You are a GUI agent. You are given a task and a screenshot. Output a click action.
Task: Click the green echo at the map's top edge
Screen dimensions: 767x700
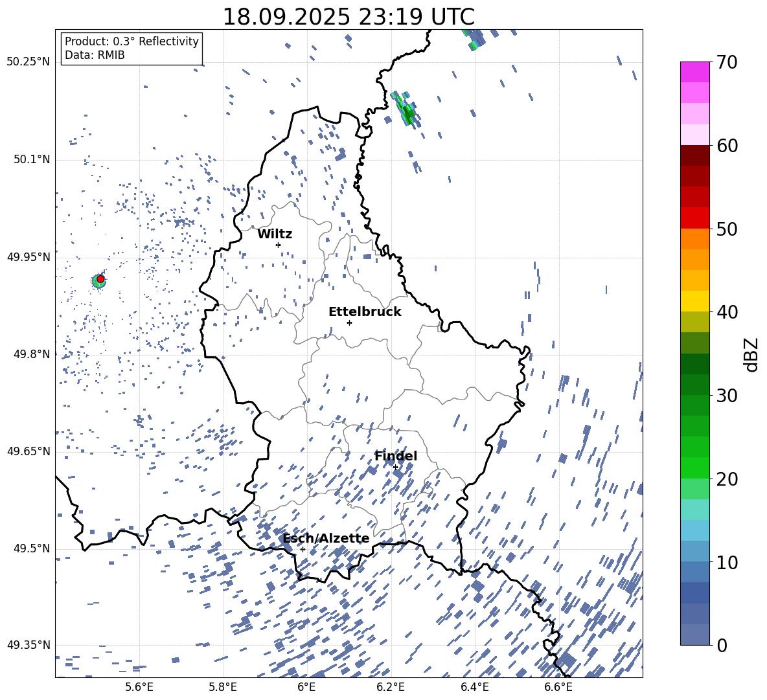[x=473, y=45]
